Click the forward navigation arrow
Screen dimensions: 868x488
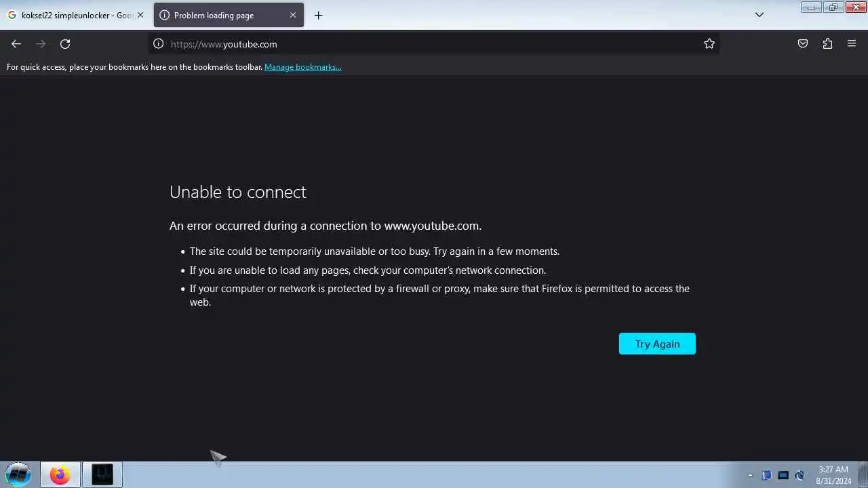click(x=41, y=44)
